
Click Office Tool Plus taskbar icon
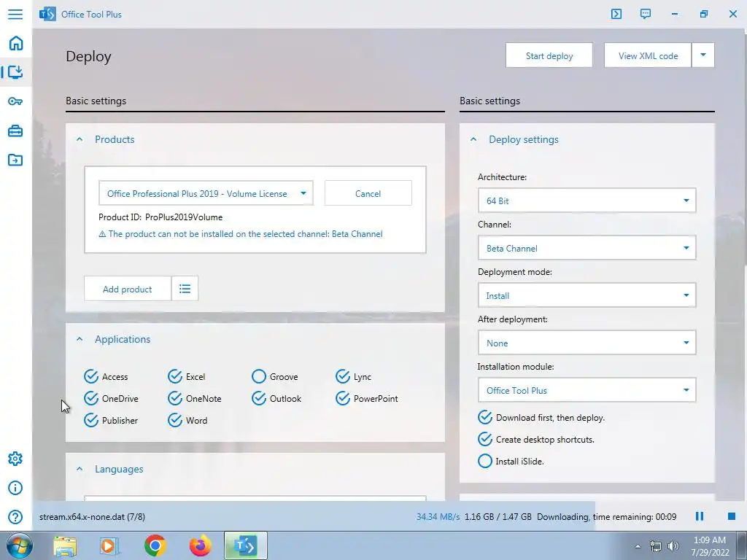pyautogui.click(x=245, y=545)
